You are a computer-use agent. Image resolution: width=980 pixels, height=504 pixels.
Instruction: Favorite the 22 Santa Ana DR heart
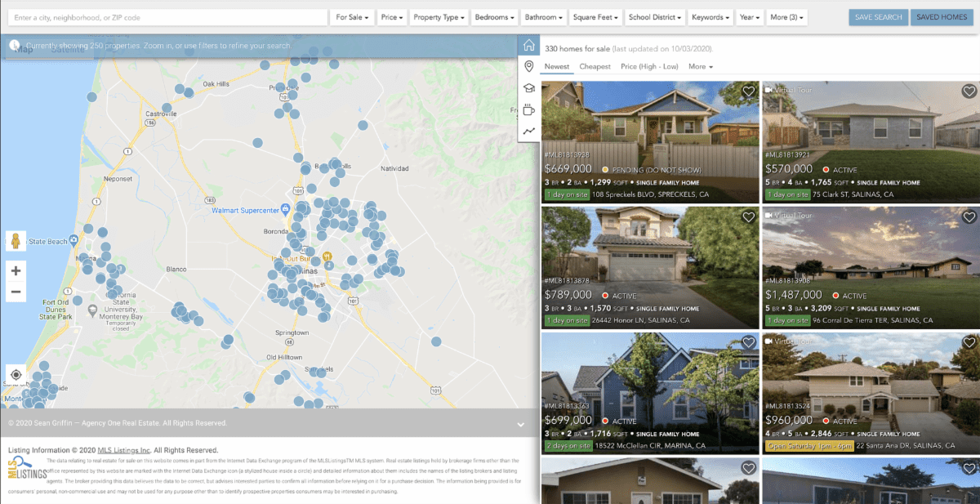[x=969, y=342]
